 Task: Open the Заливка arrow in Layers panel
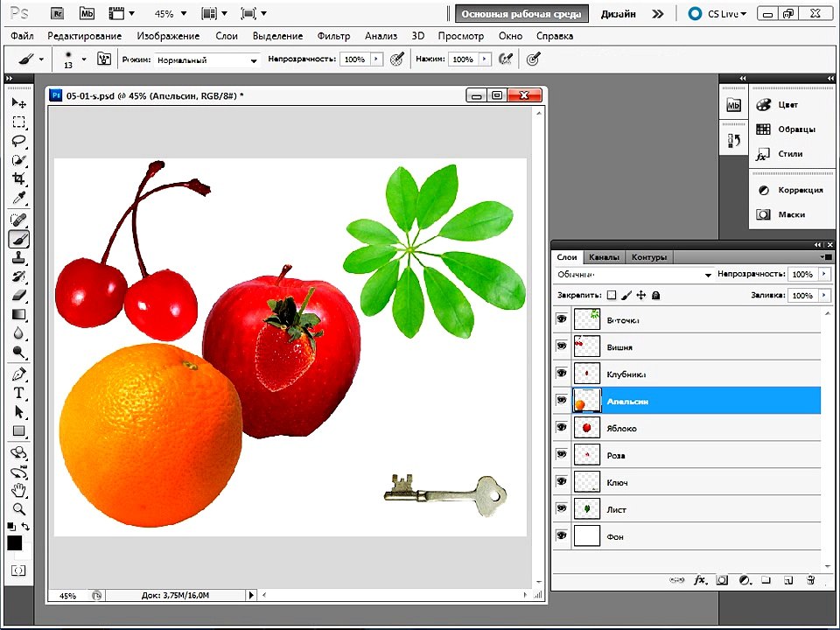pyautogui.click(x=824, y=295)
